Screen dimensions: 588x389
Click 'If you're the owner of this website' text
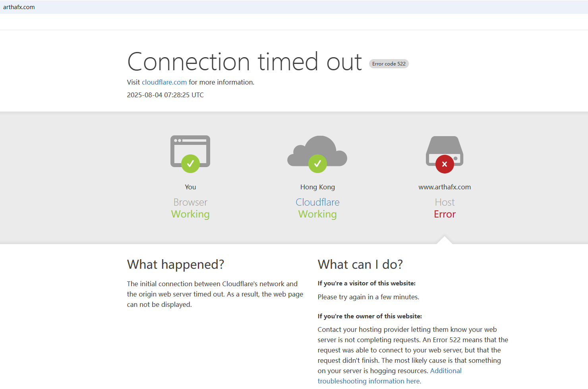point(370,316)
